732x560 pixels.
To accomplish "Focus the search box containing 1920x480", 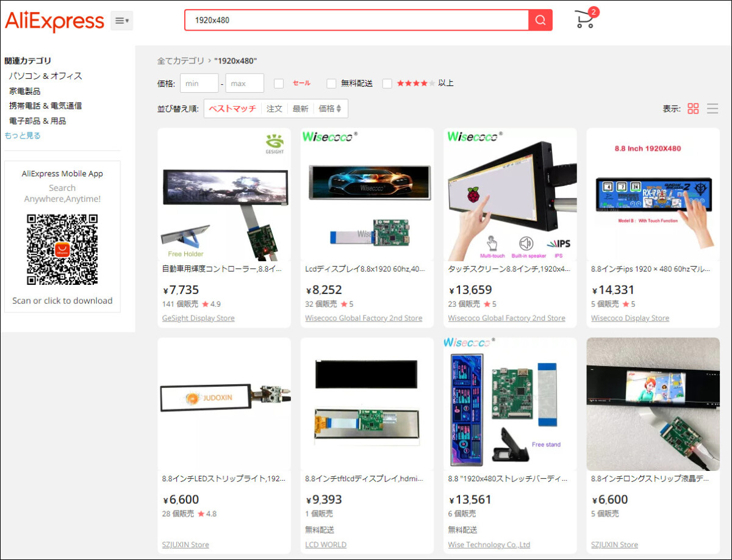I will 357,20.
